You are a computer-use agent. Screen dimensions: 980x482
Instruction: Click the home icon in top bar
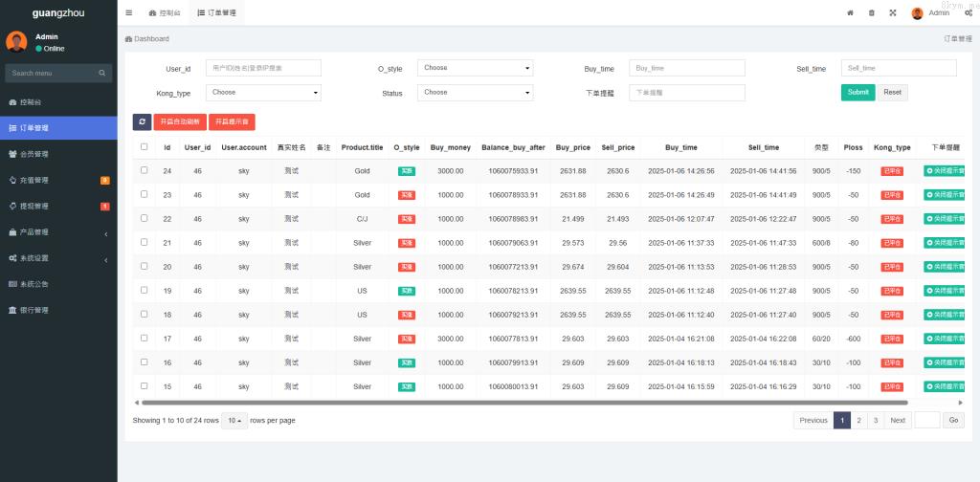(x=850, y=12)
